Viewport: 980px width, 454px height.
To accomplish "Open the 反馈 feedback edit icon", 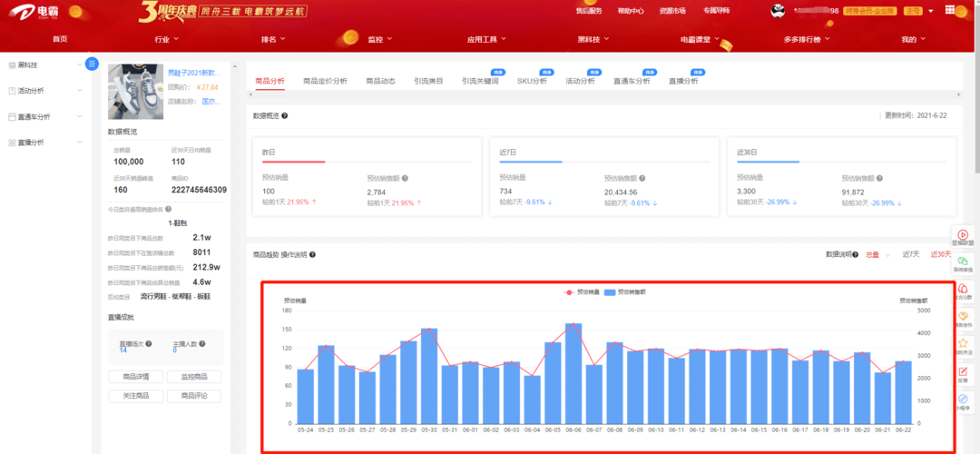I will coord(963,370).
